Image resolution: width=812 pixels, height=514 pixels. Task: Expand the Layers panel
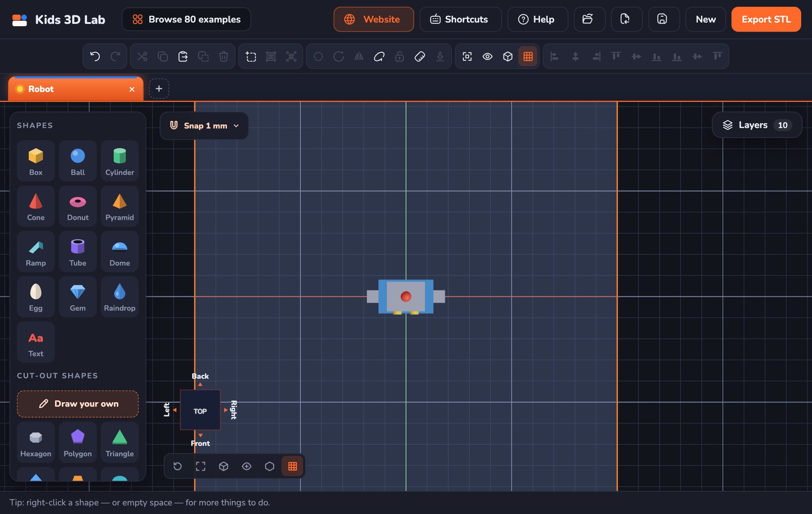point(757,125)
